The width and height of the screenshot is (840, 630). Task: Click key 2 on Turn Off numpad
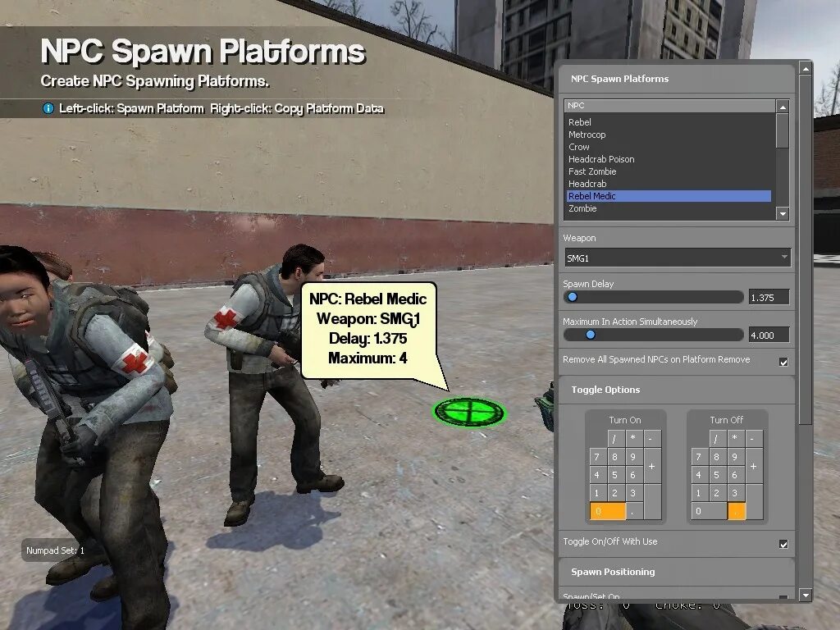point(717,493)
